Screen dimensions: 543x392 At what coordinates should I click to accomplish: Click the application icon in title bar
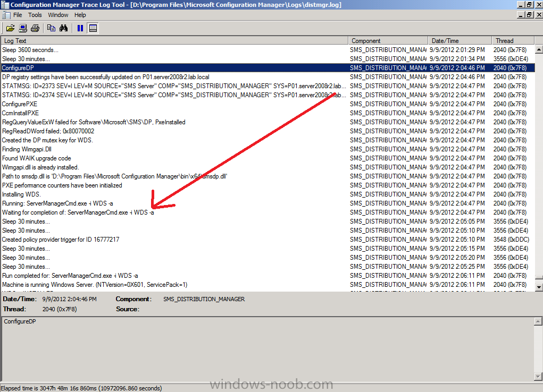[5, 5]
